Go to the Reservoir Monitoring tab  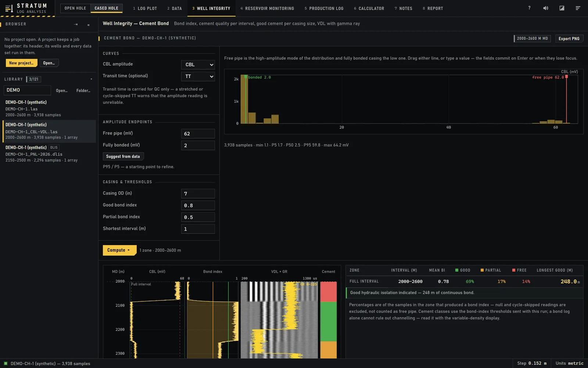pos(267,8)
